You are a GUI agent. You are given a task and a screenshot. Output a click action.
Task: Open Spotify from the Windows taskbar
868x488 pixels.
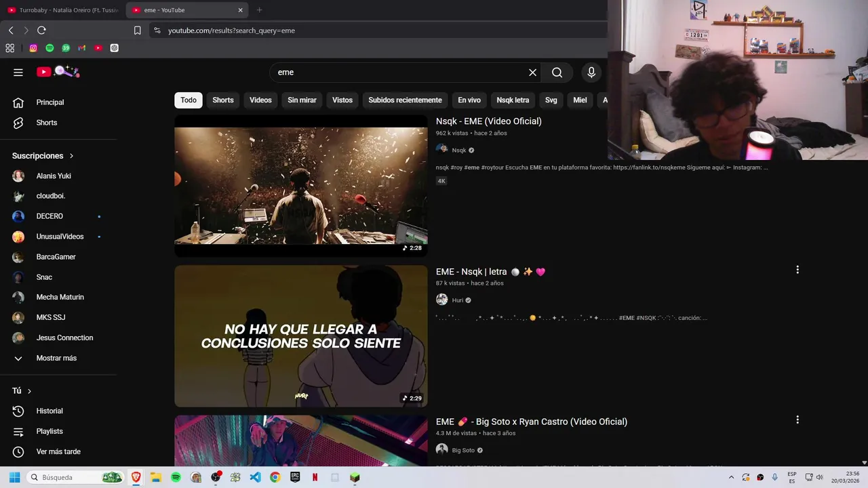coord(176,477)
